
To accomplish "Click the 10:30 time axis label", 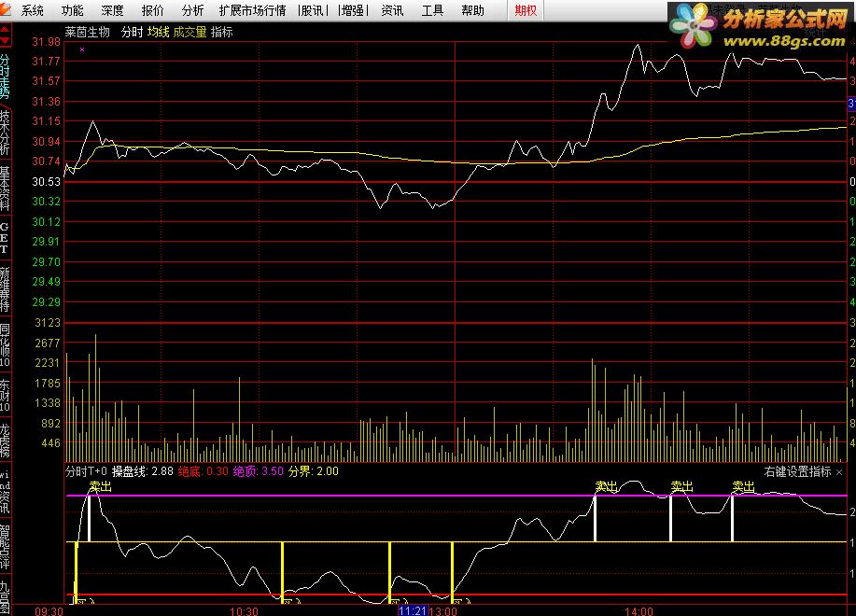I will pyautogui.click(x=244, y=611).
